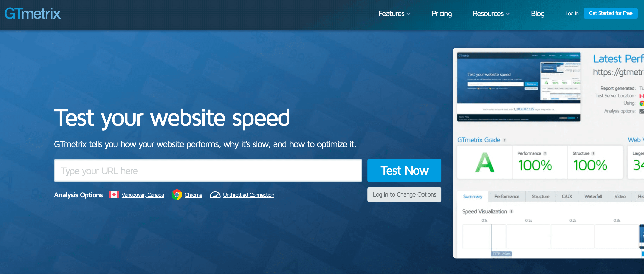Click the Log In link
The width and height of the screenshot is (644, 274).
(x=572, y=14)
